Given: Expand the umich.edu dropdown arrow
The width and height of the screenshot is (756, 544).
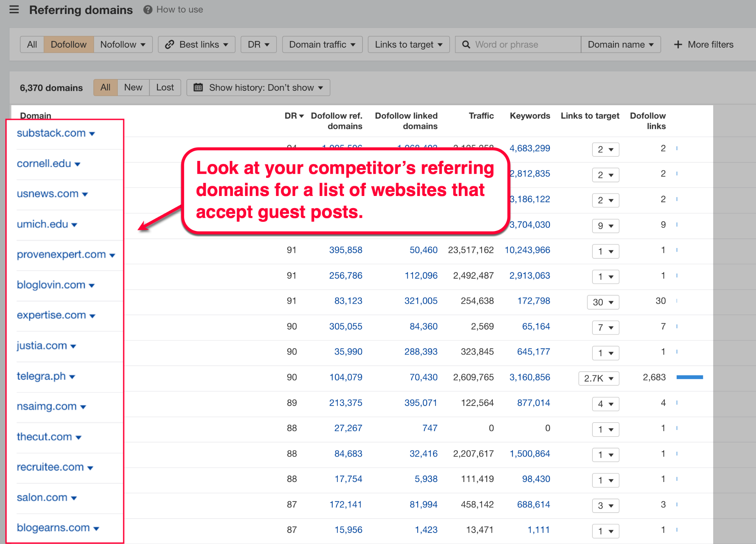Looking at the screenshot, I should 74,225.
